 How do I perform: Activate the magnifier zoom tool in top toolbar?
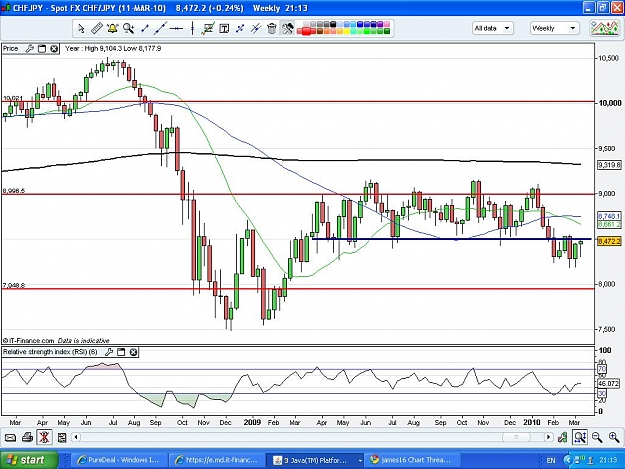(128, 28)
